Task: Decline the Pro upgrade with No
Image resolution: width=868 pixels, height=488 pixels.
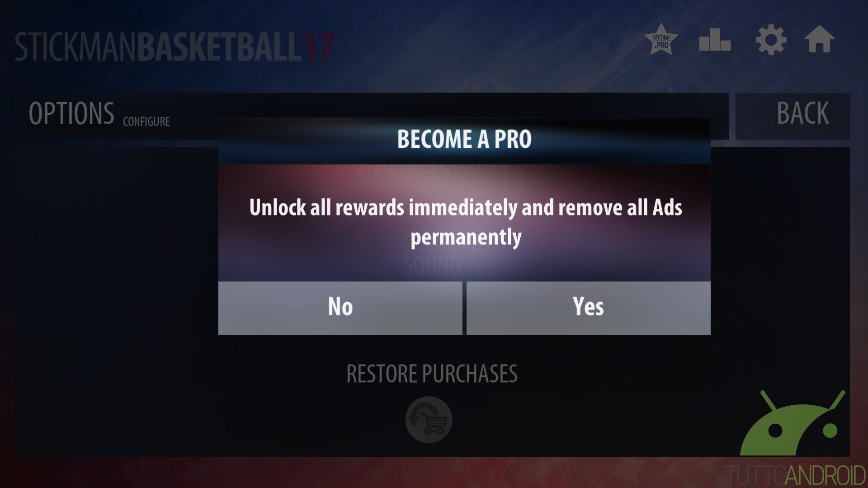Action: 340,308
